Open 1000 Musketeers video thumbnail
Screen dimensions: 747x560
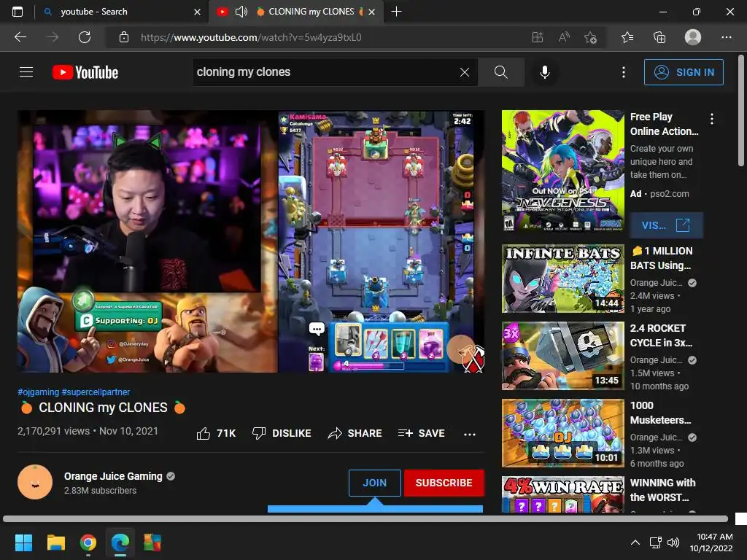coord(562,433)
